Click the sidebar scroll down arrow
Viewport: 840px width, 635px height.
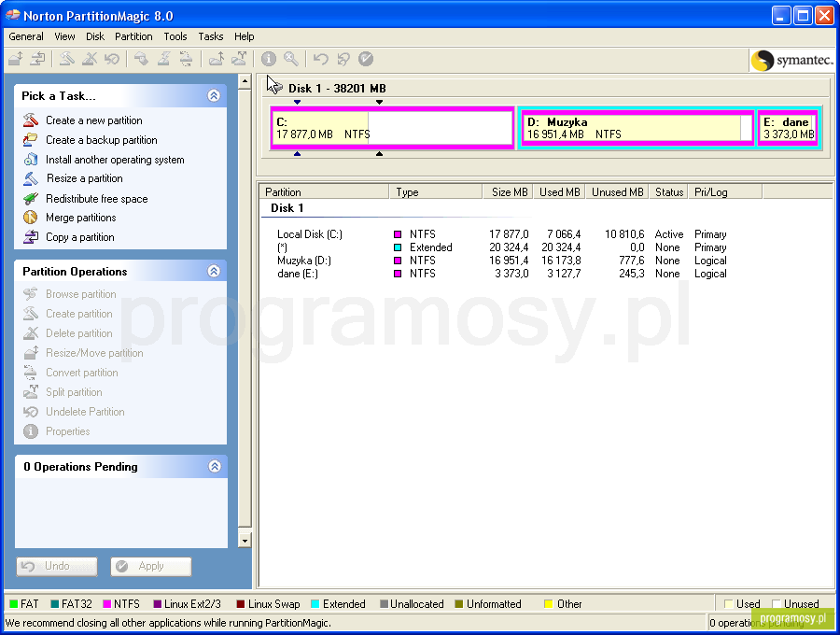245,540
